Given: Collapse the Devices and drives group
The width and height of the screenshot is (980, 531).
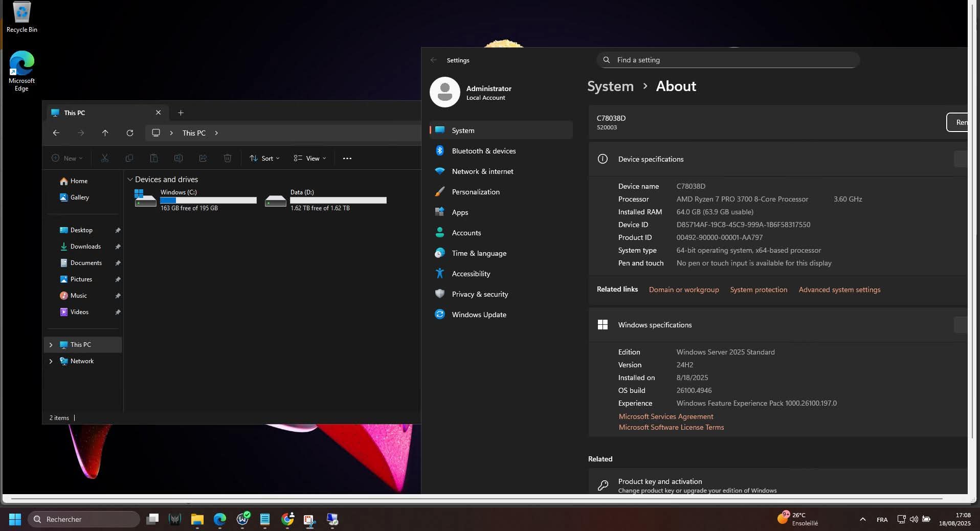Looking at the screenshot, I should click(130, 180).
